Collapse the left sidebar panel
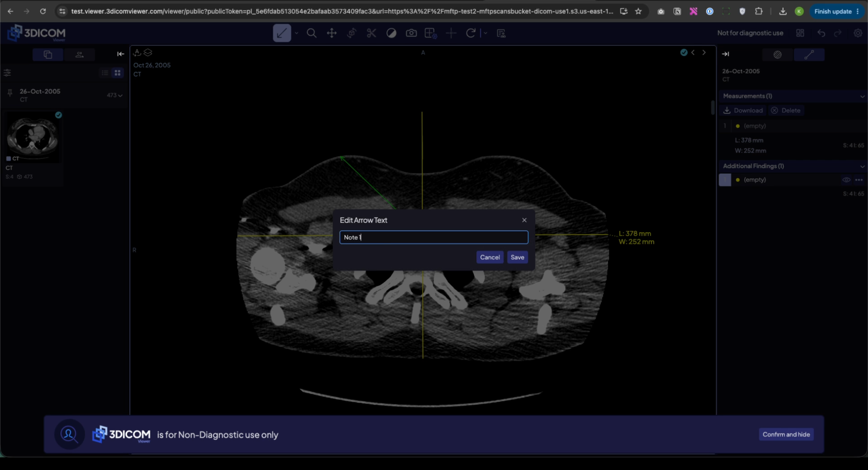This screenshot has width=868, height=470. (x=120, y=54)
